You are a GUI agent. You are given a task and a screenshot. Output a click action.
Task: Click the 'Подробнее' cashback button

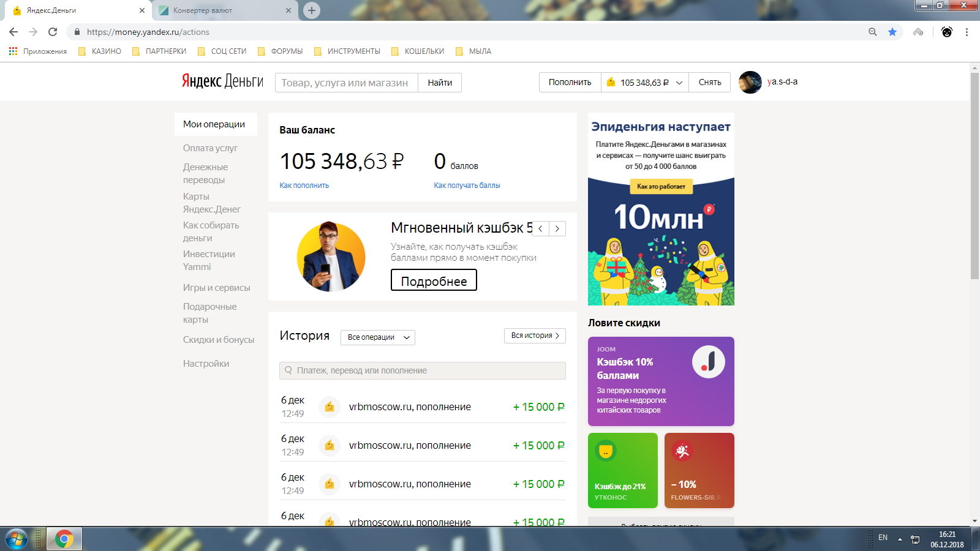click(x=434, y=281)
